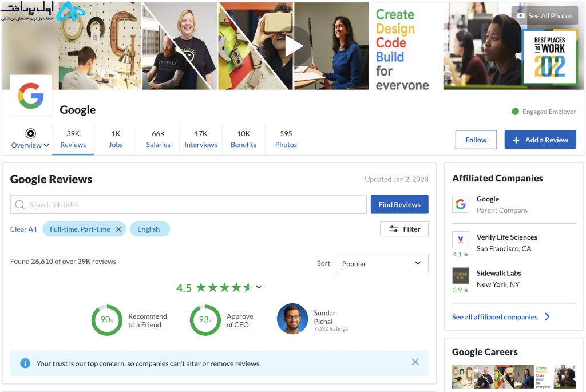Click the Find Reviews button
Image resolution: width=586 pixels, height=392 pixels.
click(399, 204)
